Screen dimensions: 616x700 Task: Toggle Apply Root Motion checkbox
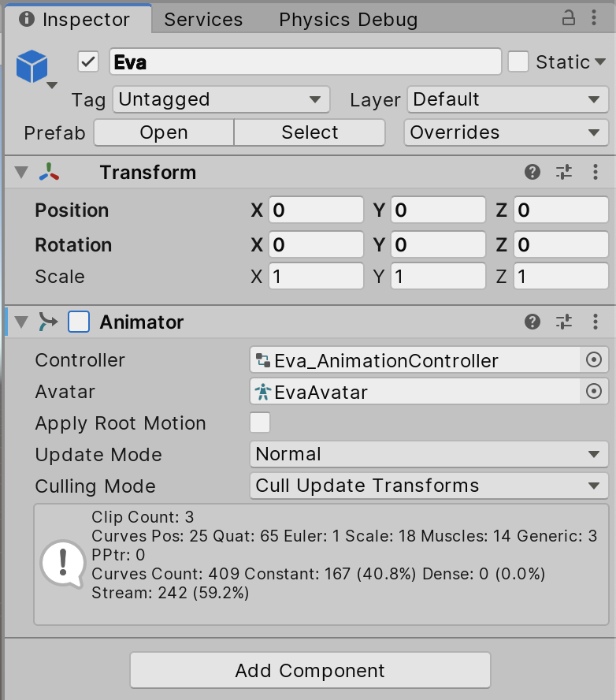click(x=260, y=423)
